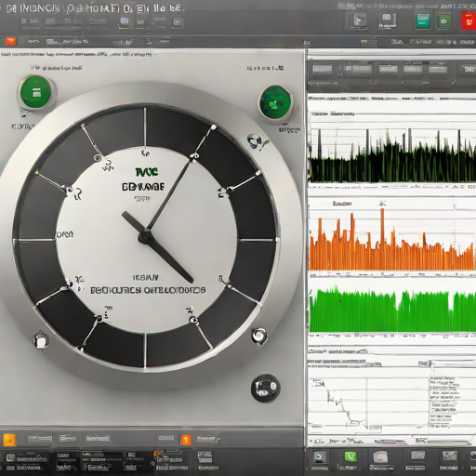The width and height of the screenshot is (476, 476).
Task: Click the center hub of the gauge needle
Action: (x=145, y=237)
